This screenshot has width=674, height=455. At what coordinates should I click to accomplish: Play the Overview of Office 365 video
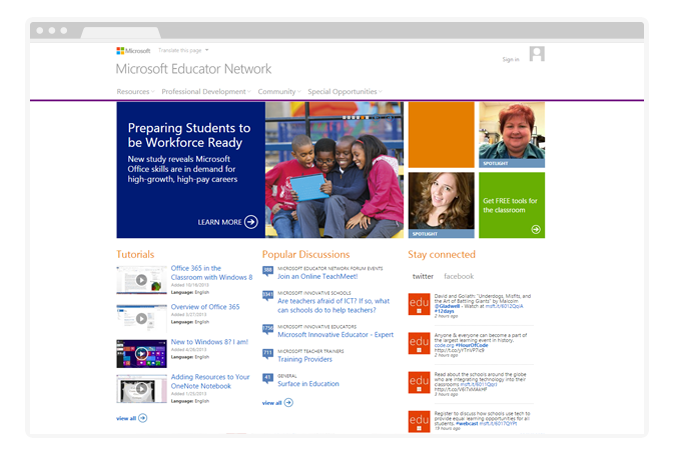(x=141, y=318)
